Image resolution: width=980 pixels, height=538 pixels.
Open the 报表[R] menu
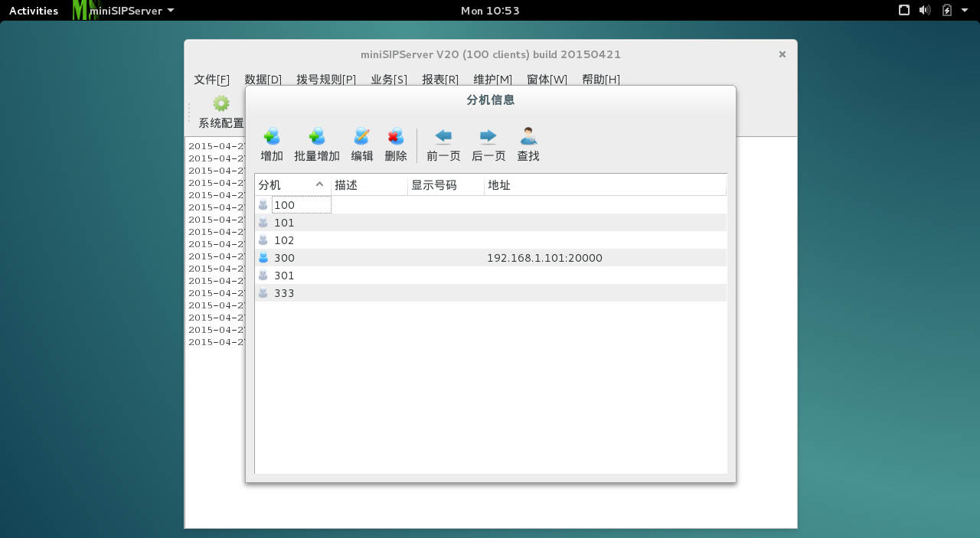(x=440, y=80)
